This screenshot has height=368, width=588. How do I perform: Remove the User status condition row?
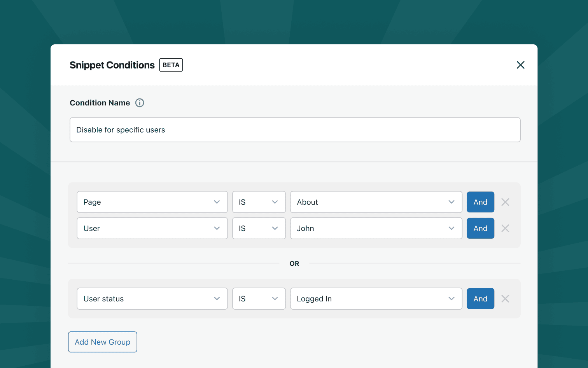(x=505, y=299)
